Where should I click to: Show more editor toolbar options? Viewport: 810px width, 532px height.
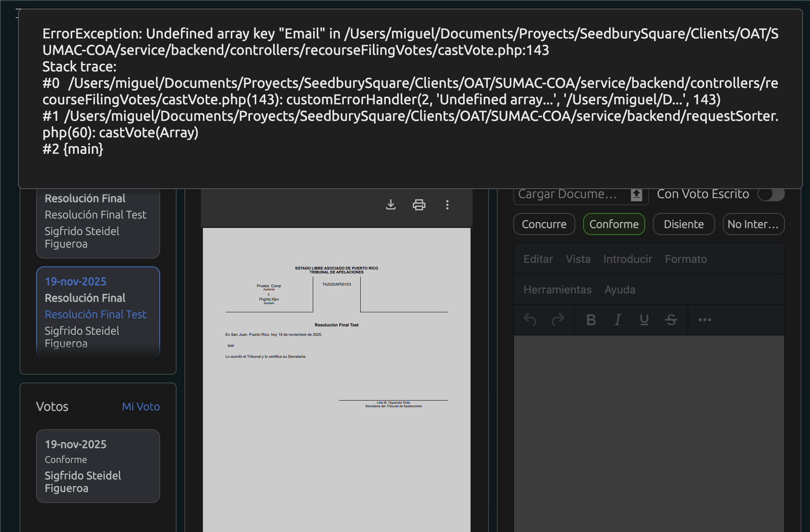tap(704, 320)
